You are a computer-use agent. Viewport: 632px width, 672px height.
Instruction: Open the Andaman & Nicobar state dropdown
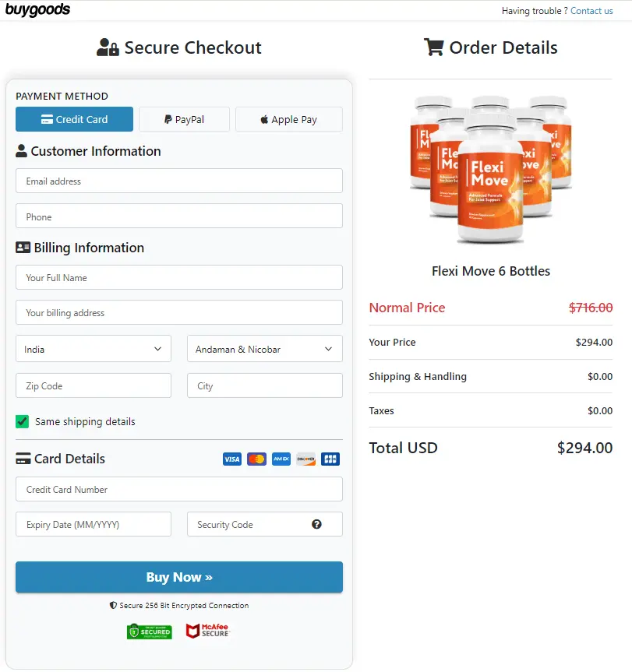[x=264, y=348]
